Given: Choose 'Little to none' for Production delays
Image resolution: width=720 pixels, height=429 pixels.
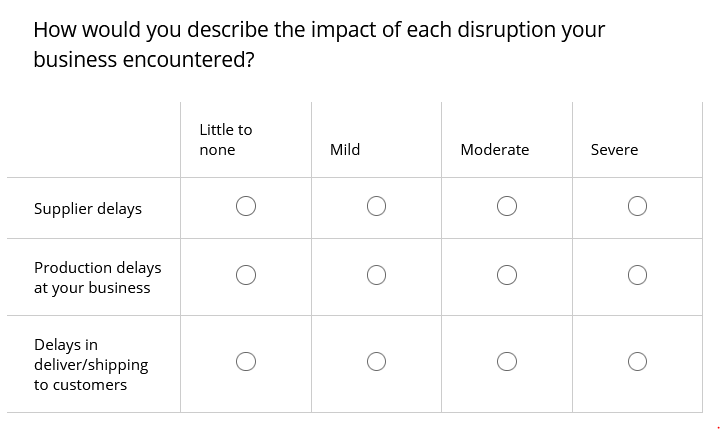Looking at the screenshot, I should (246, 275).
